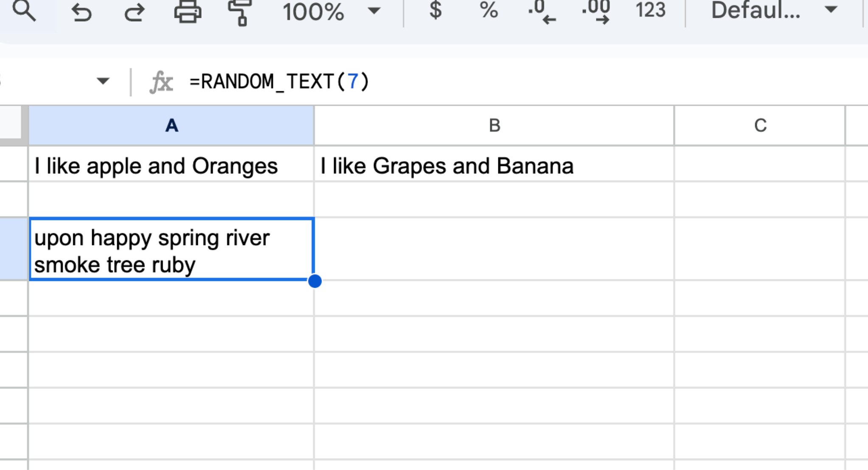
Task: Open the 123 number formats menu
Action: pyautogui.click(x=650, y=10)
